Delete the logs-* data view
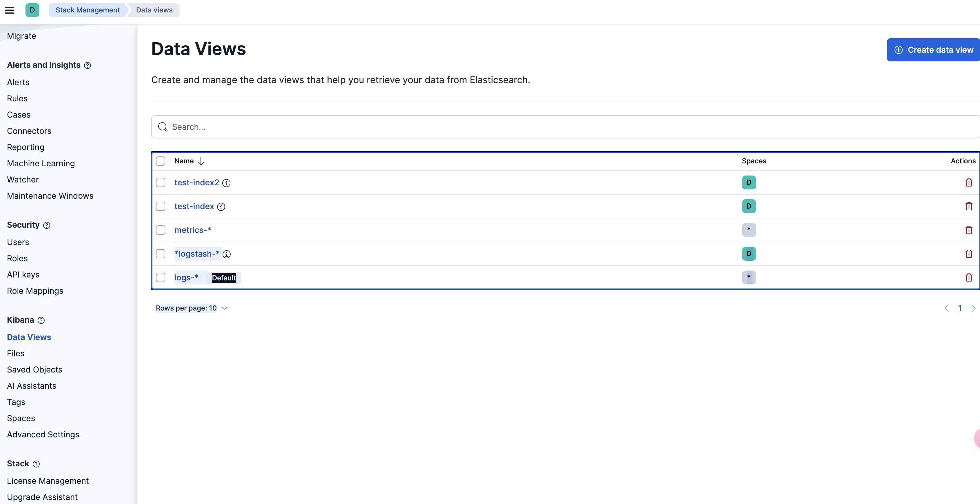980x504 pixels. click(969, 278)
